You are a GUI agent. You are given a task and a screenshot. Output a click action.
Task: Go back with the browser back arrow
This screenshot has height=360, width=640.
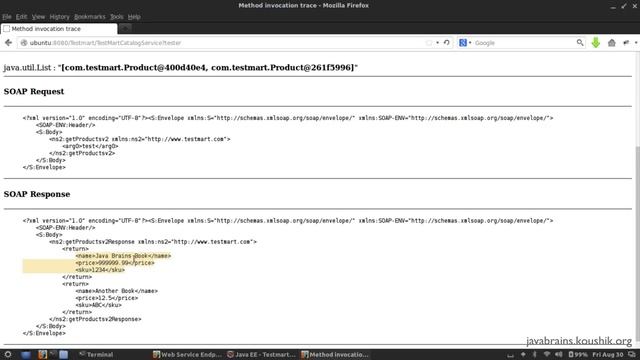pos(8,42)
